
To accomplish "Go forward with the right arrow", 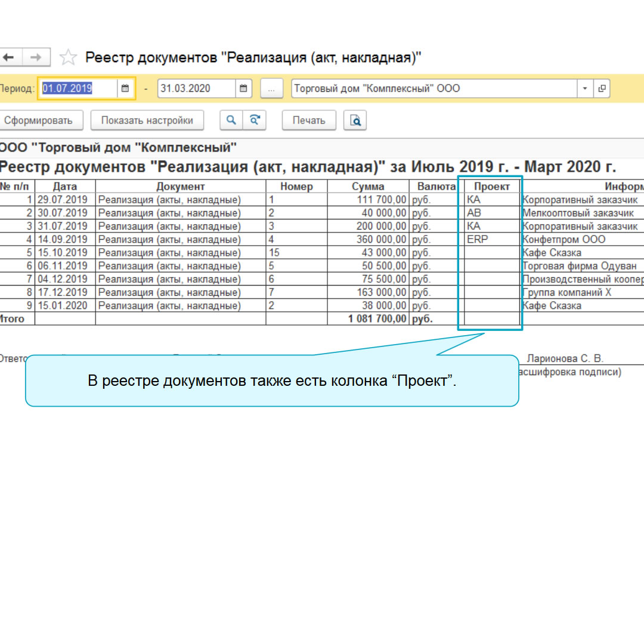I will (x=36, y=57).
